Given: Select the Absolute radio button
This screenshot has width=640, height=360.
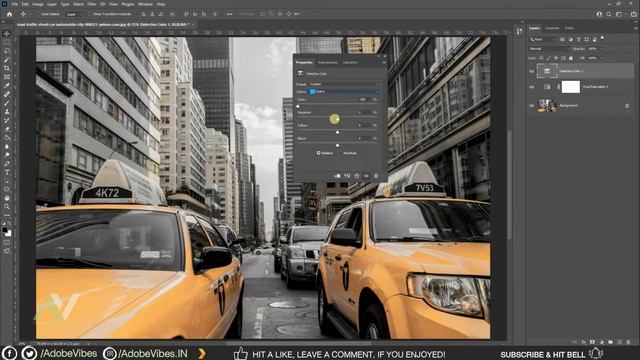Looking at the screenshot, I should click(x=341, y=153).
